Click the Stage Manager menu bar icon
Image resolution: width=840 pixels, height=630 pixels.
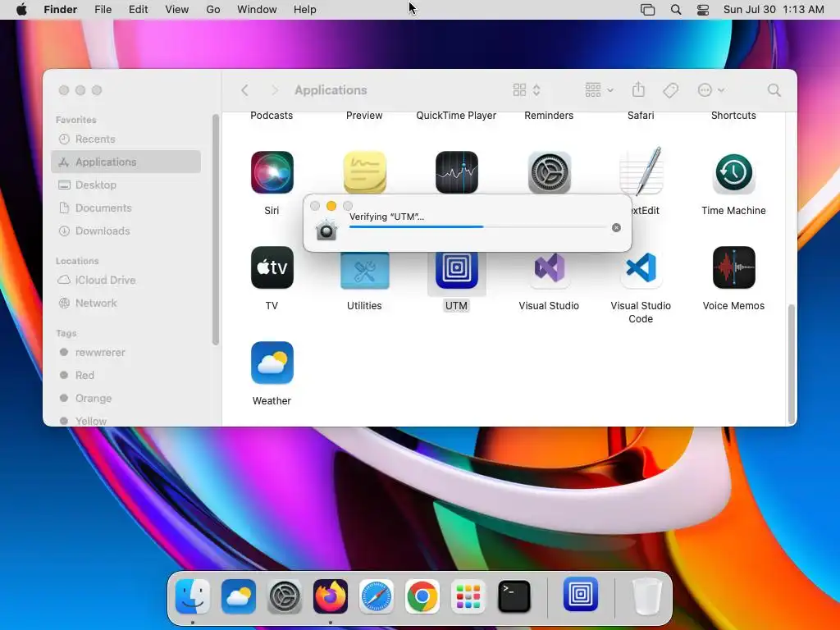[x=648, y=10]
